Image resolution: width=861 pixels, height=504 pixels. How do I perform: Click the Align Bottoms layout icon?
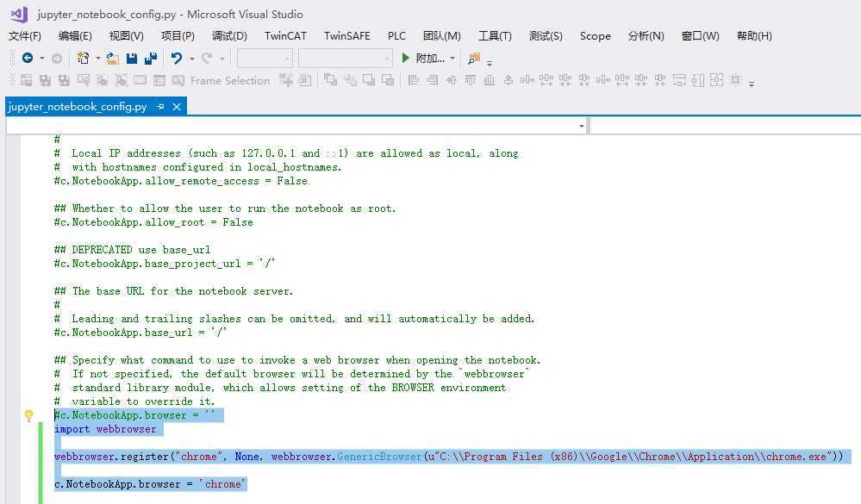tap(490, 81)
